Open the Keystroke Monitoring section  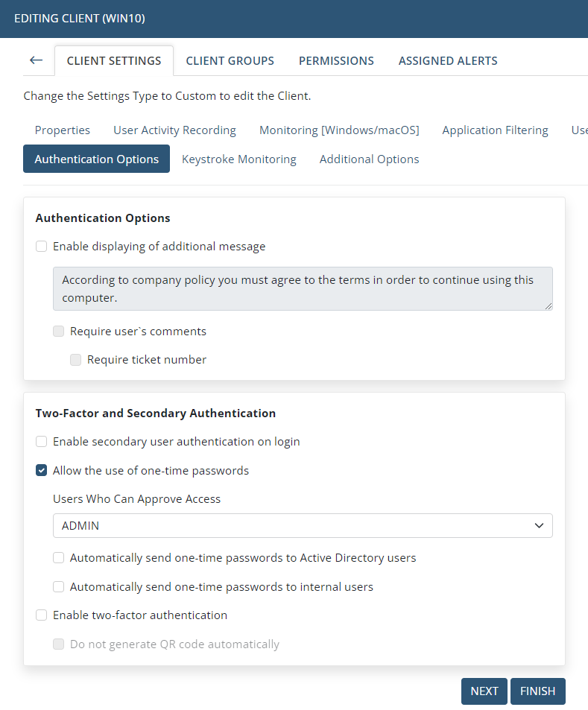[x=239, y=159]
